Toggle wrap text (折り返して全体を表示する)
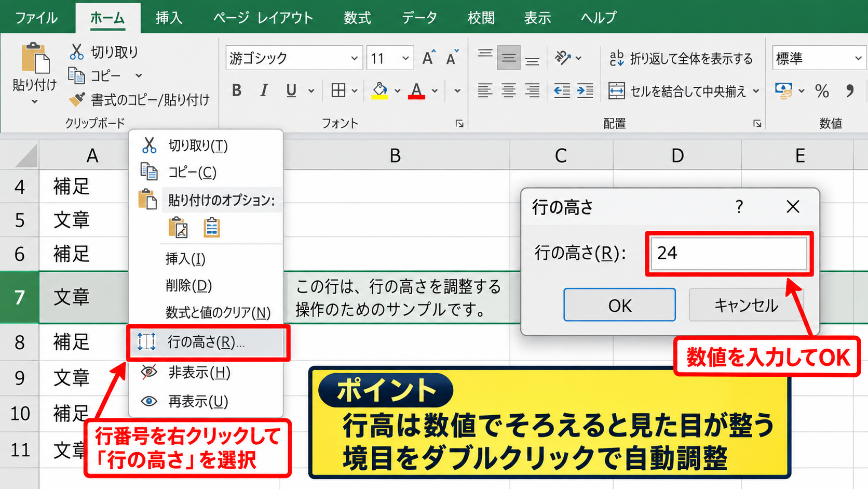The height and width of the screenshot is (489, 868). 681,58
